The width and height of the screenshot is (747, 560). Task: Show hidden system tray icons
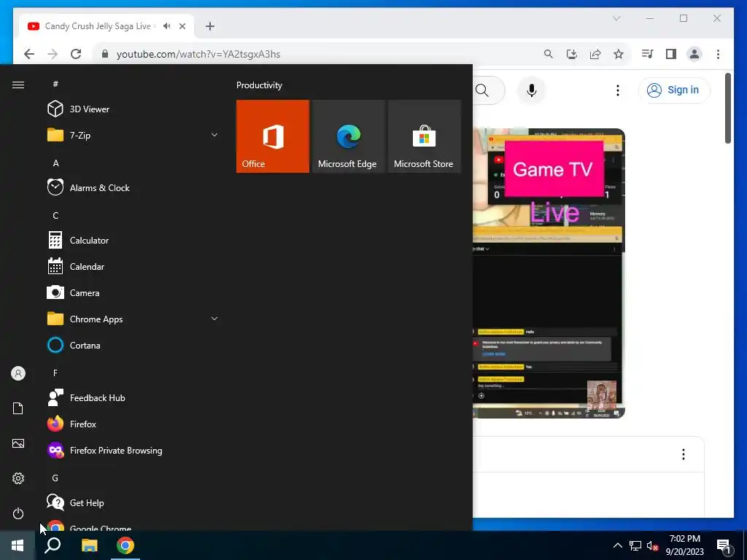click(x=617, y=545)
